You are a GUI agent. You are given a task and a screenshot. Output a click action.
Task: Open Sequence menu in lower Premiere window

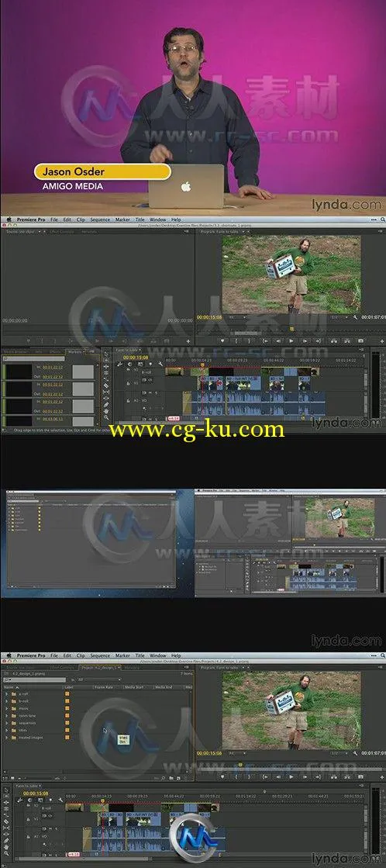tap(100, 655)
